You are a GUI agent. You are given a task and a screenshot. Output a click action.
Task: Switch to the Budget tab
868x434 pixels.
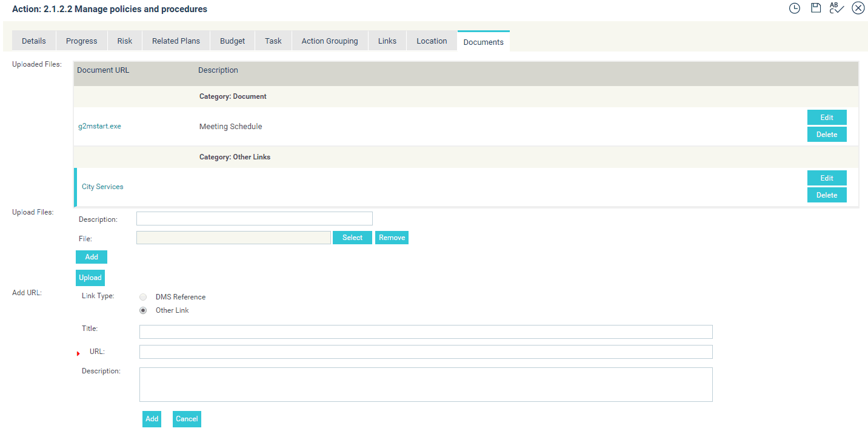click(x=233, y=41)
